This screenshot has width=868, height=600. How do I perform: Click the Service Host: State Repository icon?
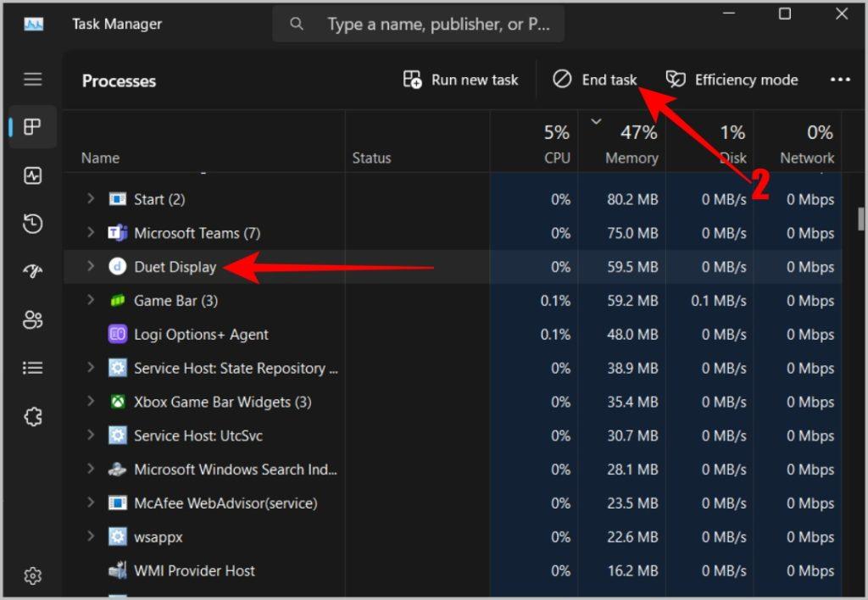click(117, 368)
